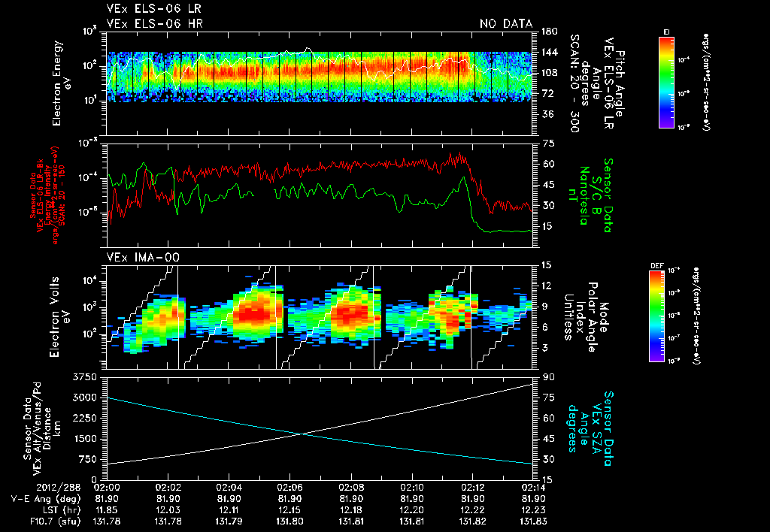Click the "SCAN: 20 - 300" label
Image resolution: width=770 pixels, height=532 pixels.
point(574,83)
